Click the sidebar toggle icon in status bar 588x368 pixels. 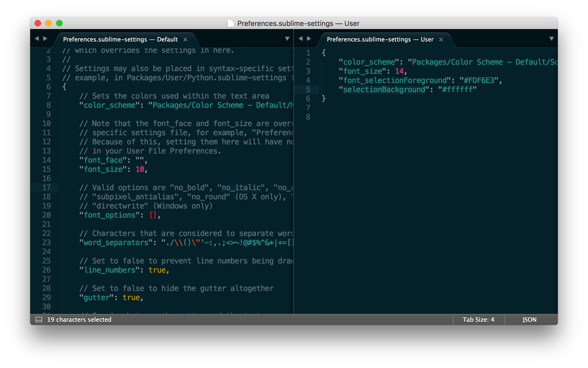pyautogui.click(x=39, y=320)
